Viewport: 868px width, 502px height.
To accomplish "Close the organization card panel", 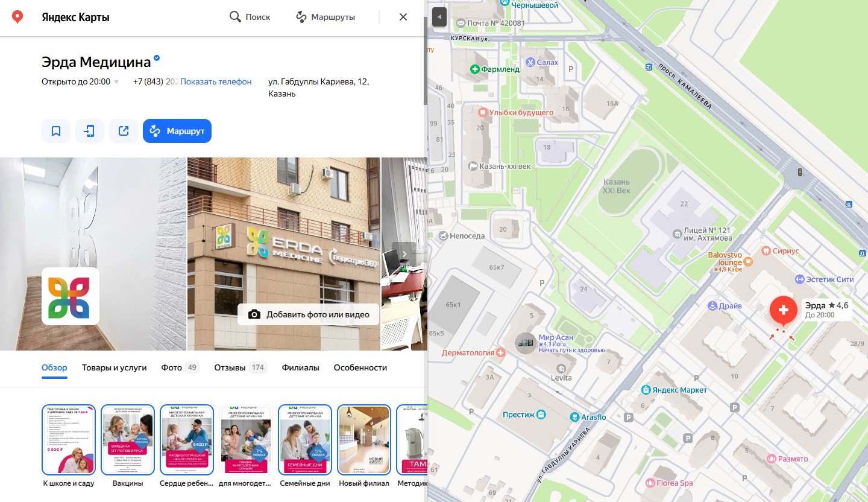I will click(403, 17).
